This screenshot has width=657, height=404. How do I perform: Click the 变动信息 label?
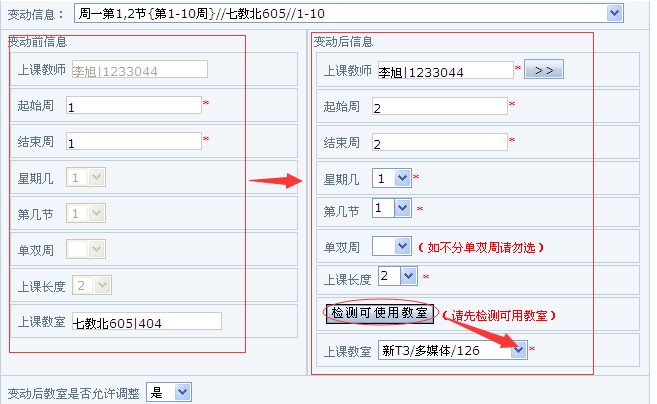pos(36,14)
